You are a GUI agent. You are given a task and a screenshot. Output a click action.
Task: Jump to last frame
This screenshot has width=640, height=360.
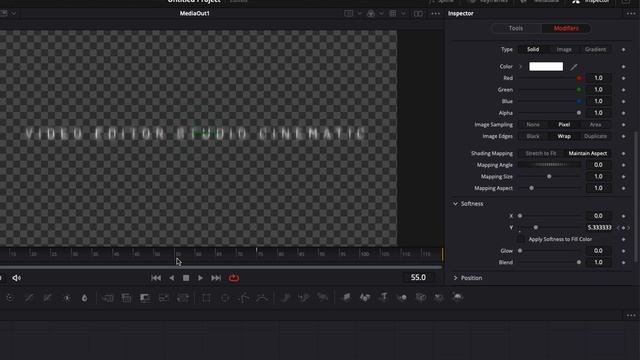[x=216, y=278]
